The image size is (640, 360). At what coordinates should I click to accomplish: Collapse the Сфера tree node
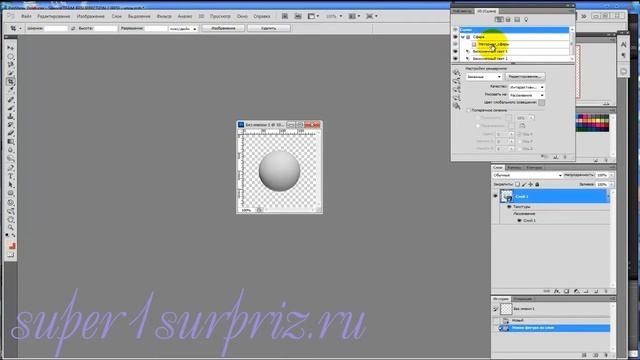[x=463, y=37]
